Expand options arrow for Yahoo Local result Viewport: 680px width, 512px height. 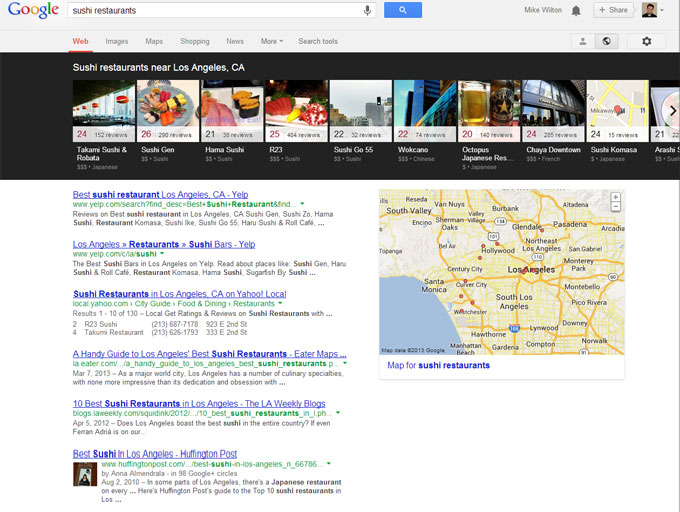tap(280, 303)
